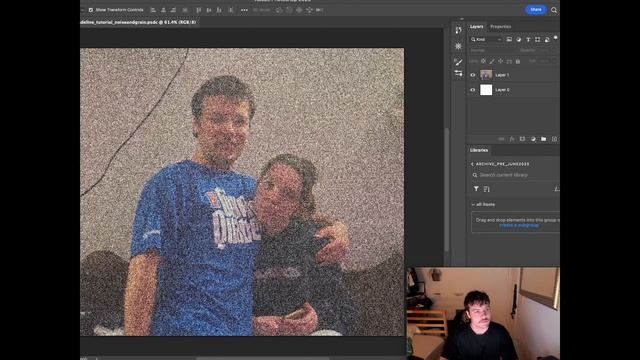
Task: Click the create a subgroup link
Action: point(519,225)
